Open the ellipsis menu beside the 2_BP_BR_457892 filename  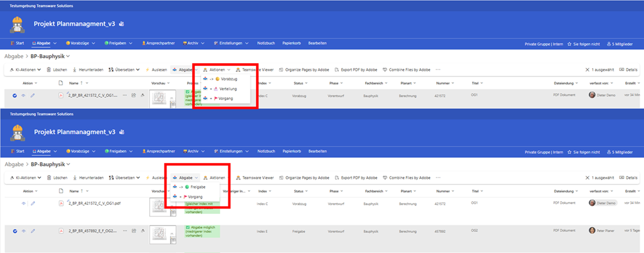(125, 231)
